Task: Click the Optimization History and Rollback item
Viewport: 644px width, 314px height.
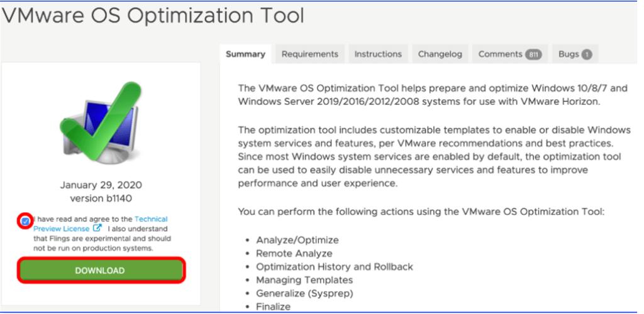Action: click(335, 267)
